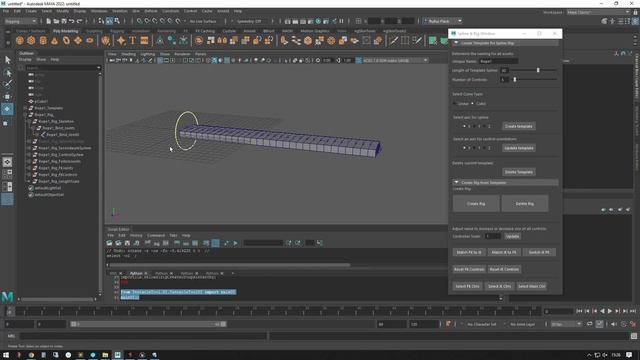The width and height of the screenshot is (640, 360).
Task: Click the Update template button
Action: tap(518, 148)
